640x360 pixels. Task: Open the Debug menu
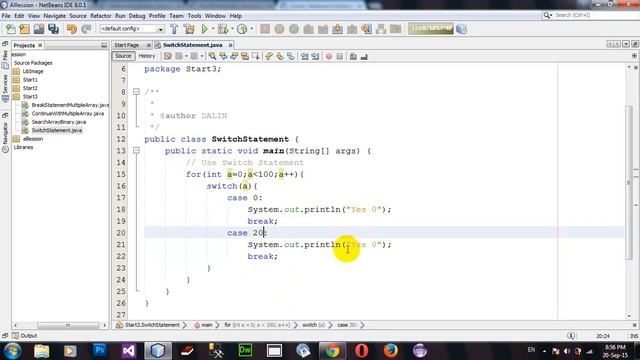point(137,16)
